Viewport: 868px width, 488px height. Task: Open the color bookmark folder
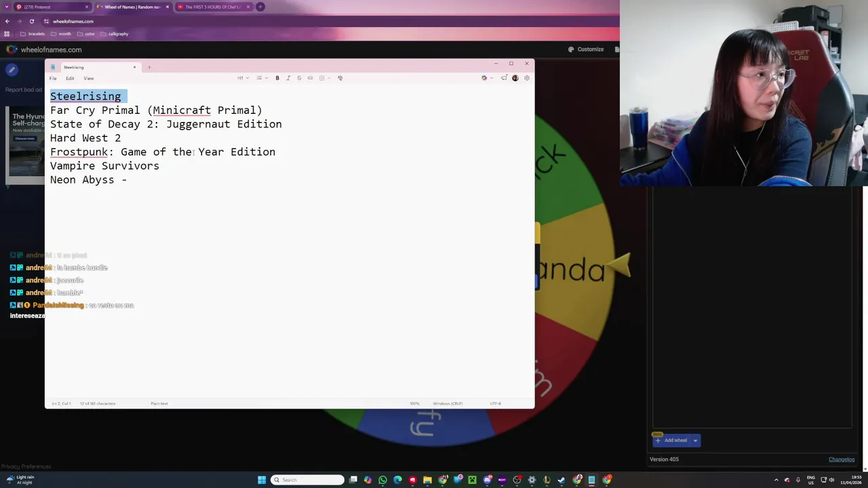(x=86, y=34)
